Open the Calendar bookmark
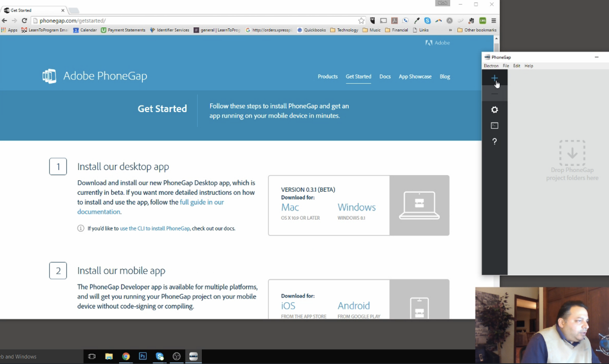This screenshot has width=609, height=364. tap(85, 30)
